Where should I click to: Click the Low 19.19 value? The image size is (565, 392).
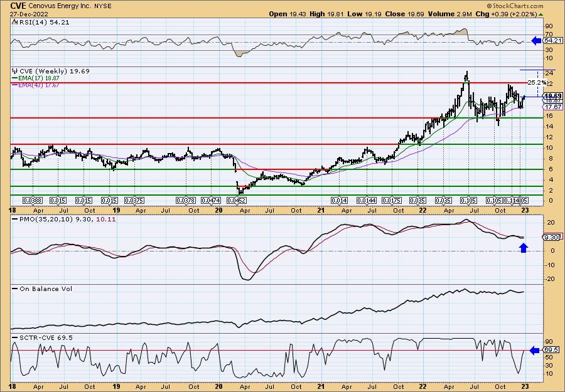click(363, 14)
